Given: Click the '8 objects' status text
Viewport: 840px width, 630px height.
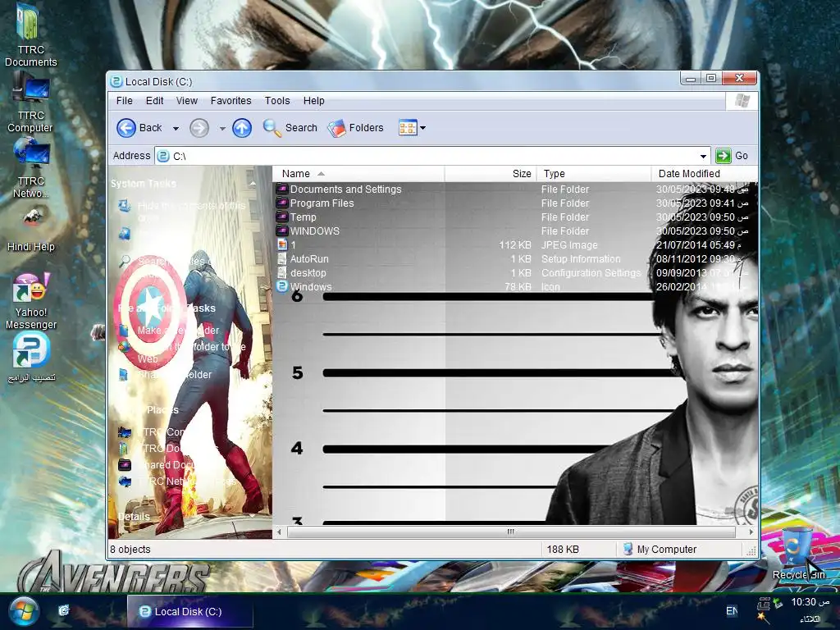Looking at the screenshot, I should pyautogui.click(x=130, y=550).
